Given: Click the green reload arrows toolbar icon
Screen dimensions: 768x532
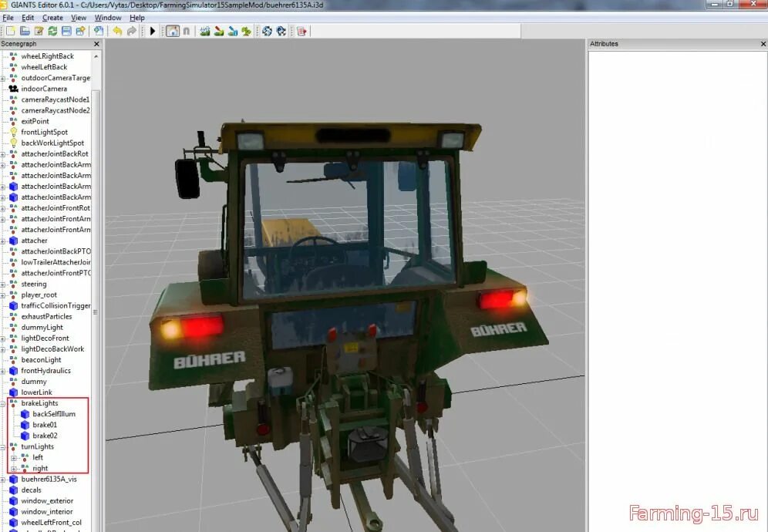Looking at the screenshot, I should (52, 32).
